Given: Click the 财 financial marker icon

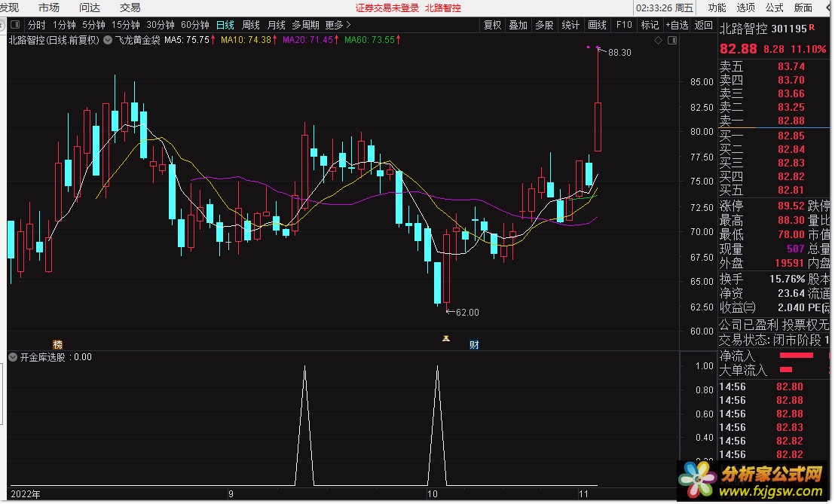Looking at the screenshot, I should (x=474, y=345).
